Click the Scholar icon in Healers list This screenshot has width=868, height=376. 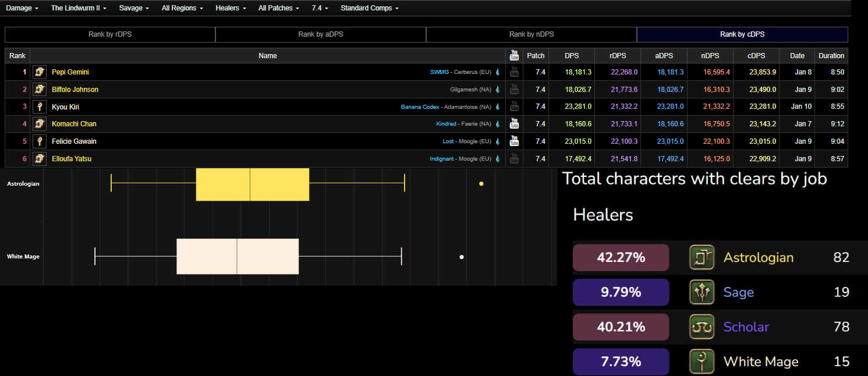[702, 327]
